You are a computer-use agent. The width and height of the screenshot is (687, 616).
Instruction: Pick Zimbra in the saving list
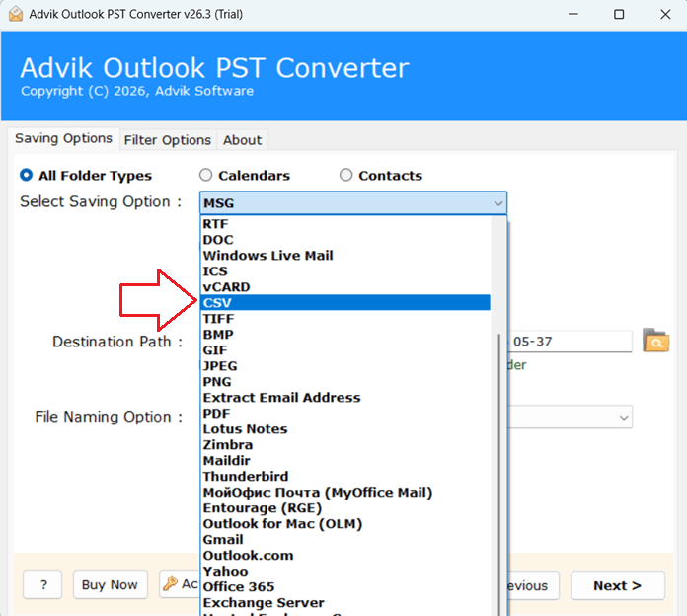345,444
